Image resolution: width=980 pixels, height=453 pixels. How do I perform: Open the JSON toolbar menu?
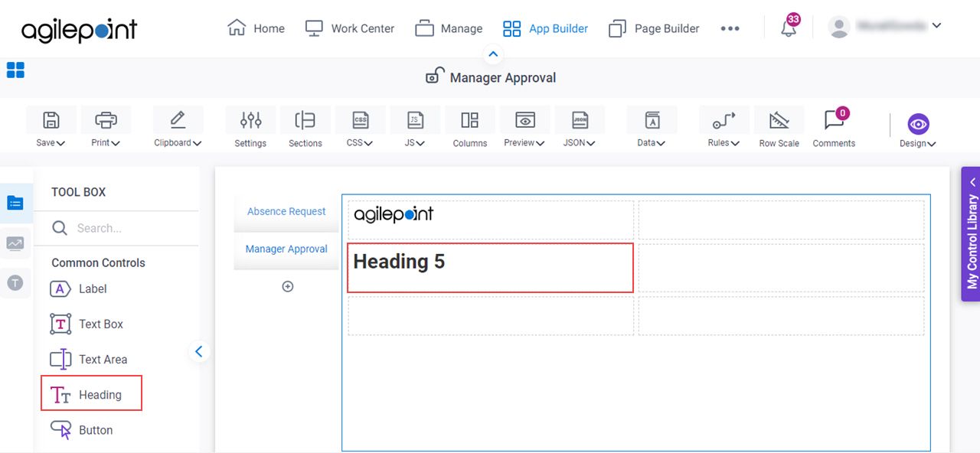click(x=580, y=127)
